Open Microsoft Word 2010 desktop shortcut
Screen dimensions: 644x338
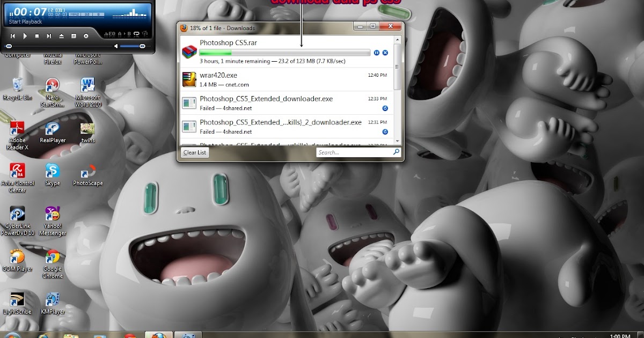(88, 92)
